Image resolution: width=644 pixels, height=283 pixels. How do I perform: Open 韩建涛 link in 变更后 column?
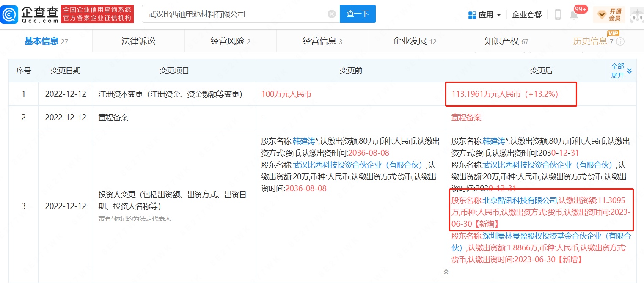pyautogui.click(x=494, y=141)
